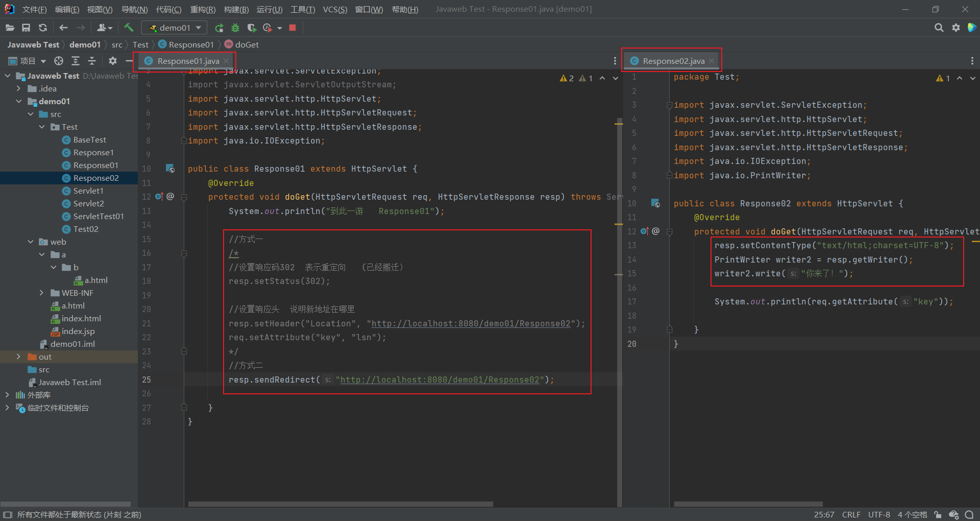Click the red Stop button

pos(292,28)
